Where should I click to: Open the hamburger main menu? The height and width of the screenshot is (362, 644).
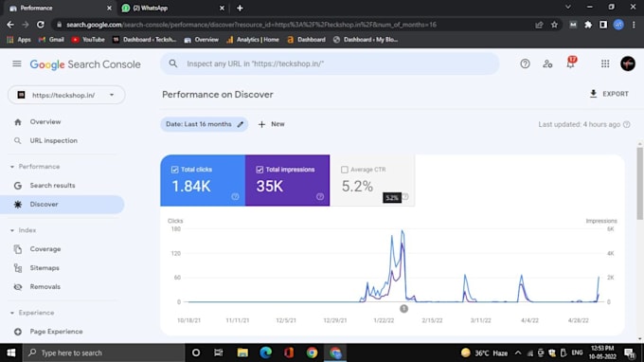pyautogui.click(x=17, y=63)
